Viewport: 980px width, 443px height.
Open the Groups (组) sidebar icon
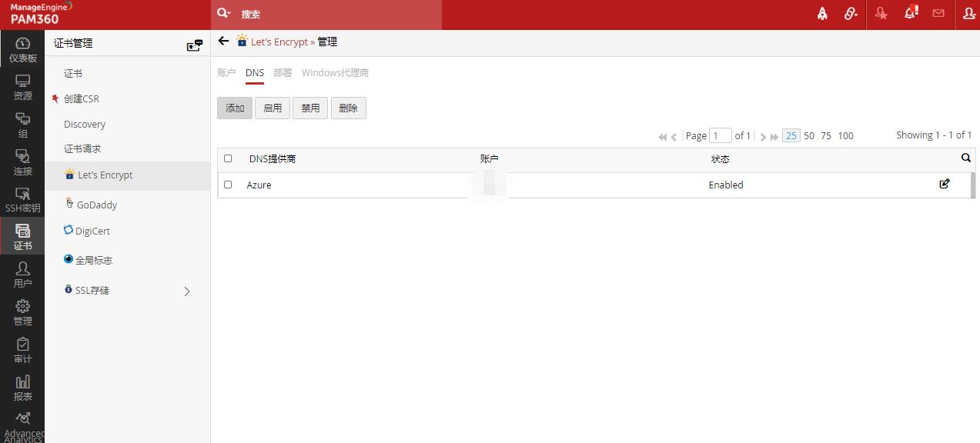pos(22,125)
